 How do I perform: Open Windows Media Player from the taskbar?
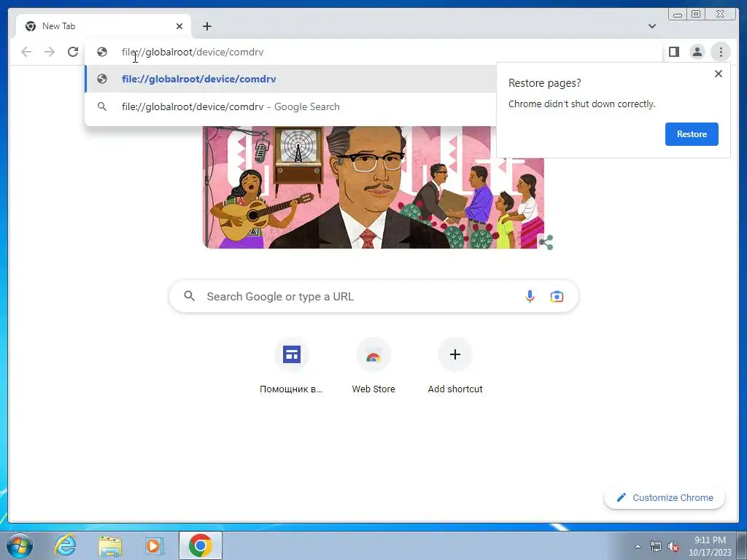[153, 545]
